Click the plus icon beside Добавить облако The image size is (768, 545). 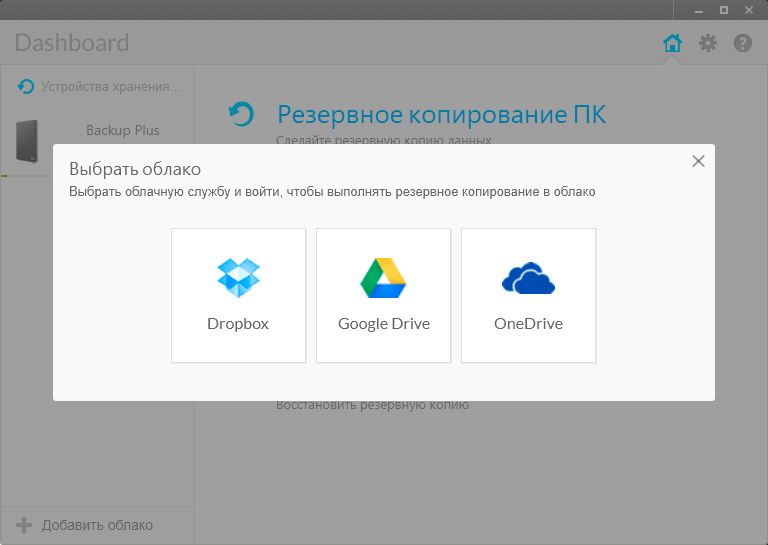pos(24,525)
